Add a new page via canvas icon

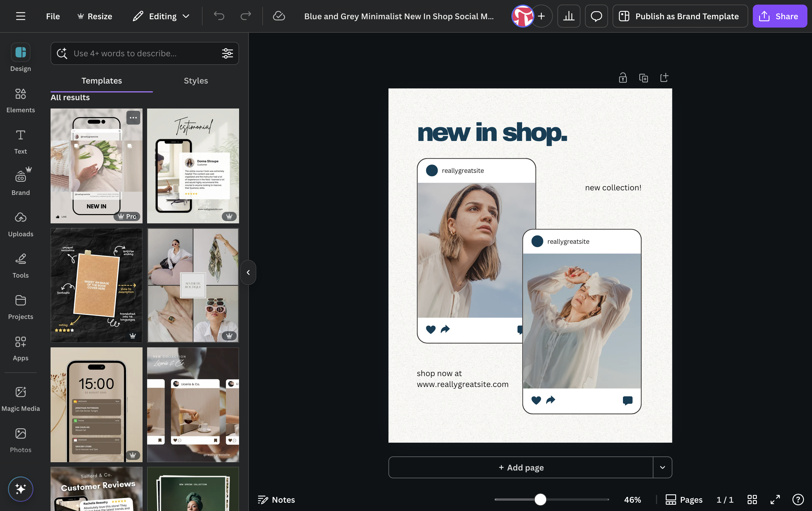(664, 78)
